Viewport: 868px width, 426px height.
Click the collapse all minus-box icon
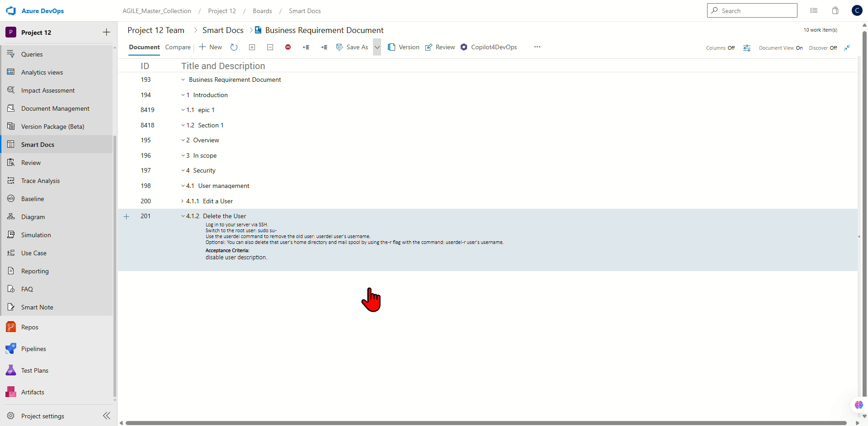(270, 47)
